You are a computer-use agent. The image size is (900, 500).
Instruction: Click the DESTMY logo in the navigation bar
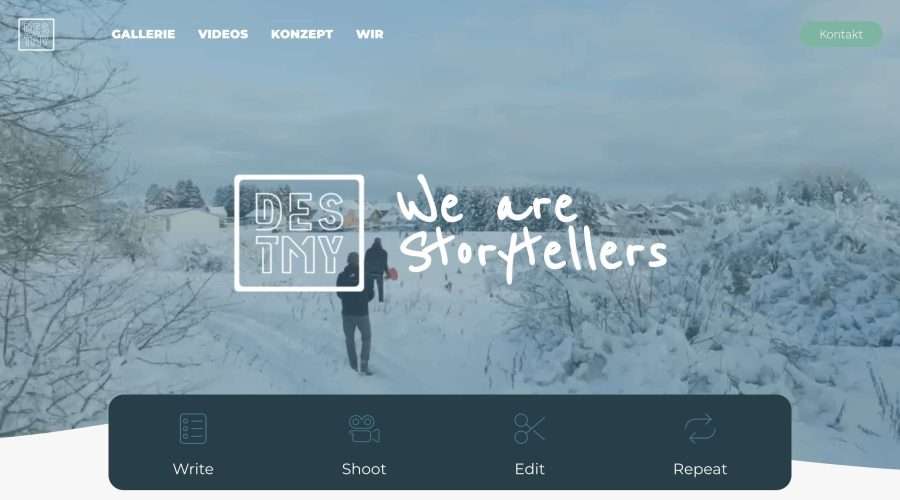pyautogui.click(x=36, y=34)
